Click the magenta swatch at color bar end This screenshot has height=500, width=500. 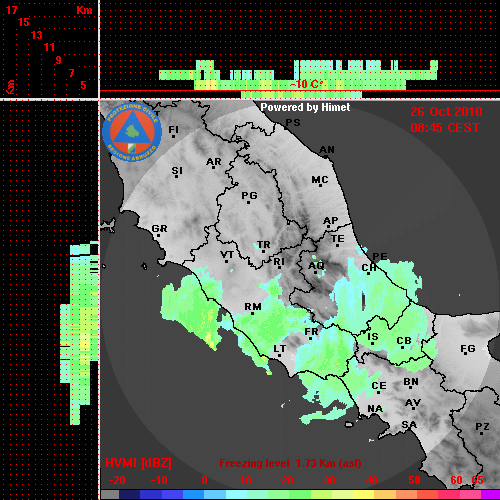pyautogui.click(x=490, y=495)
